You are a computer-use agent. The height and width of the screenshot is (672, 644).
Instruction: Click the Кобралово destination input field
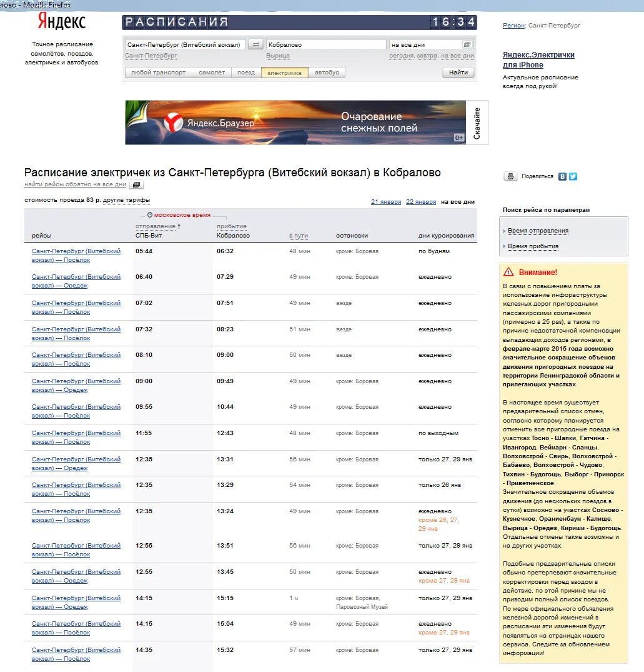tap(326, 44)
